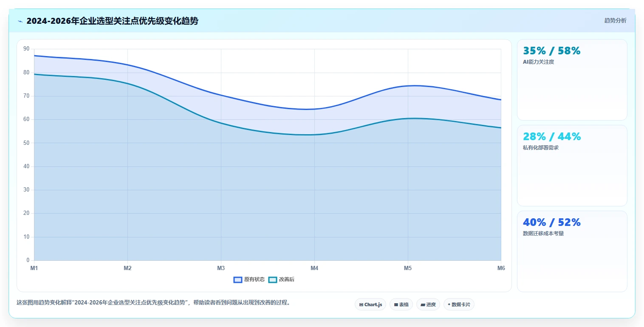Click the 原有状态 line point at M2
The image size is (644, 327).
pyautogui.click(x=127, y=65)
